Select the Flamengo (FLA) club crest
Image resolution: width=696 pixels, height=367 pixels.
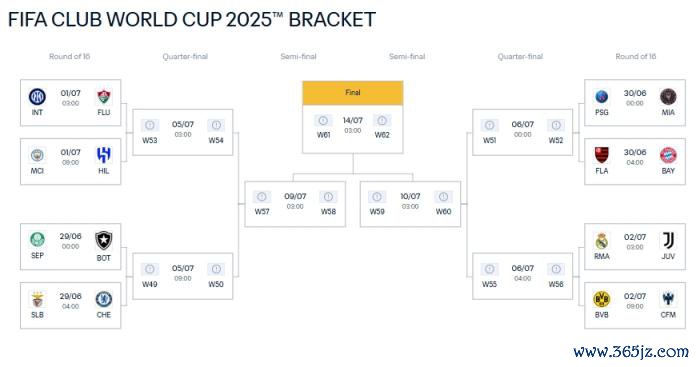pos(602,155)
